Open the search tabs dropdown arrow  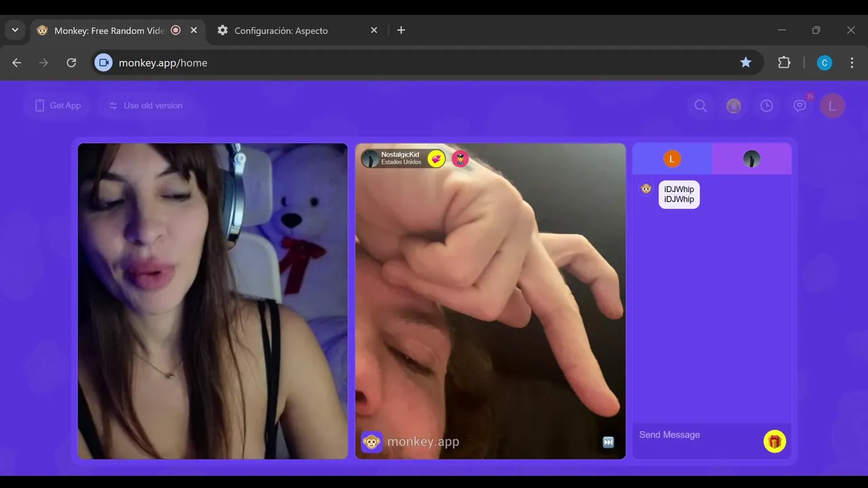pyautogui.click(x=15, y=30)
